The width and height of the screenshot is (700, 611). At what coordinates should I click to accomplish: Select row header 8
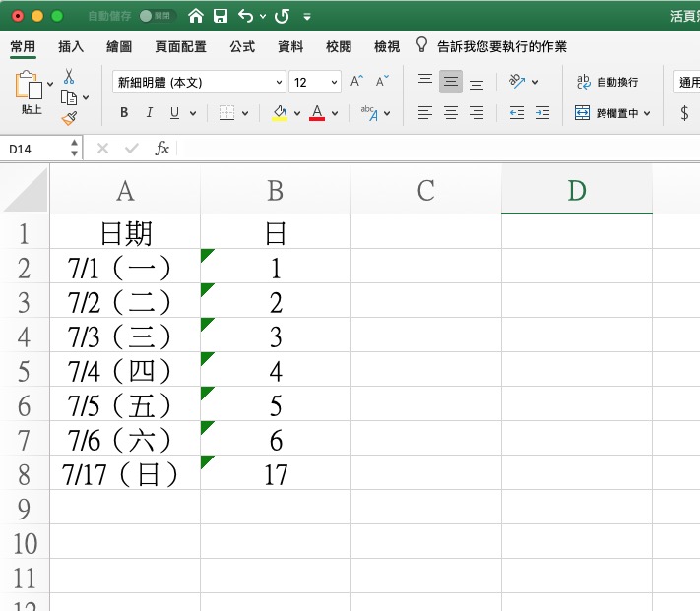[x=25, y=474]
